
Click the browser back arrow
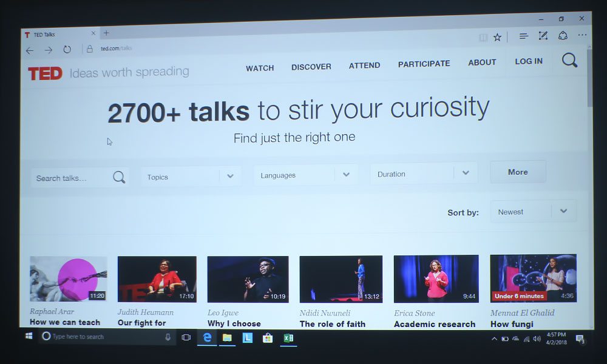30,51
